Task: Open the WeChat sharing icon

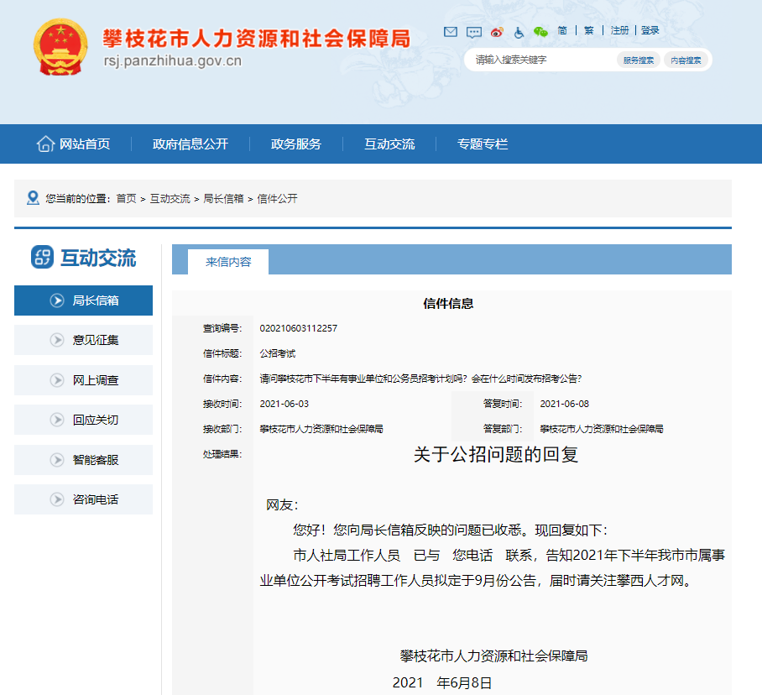Action: click(x=542, y=32)
